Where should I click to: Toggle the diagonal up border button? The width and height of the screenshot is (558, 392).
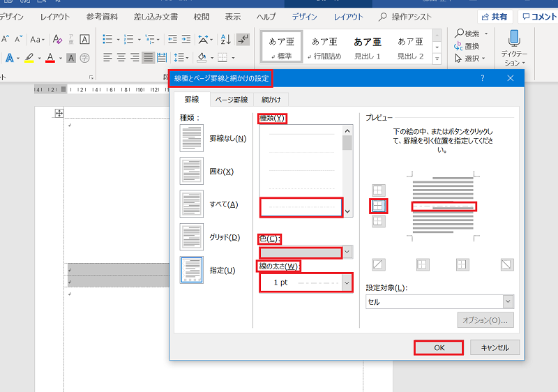coord(378,264)
